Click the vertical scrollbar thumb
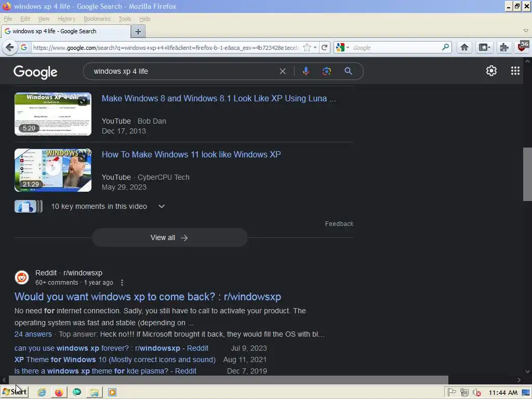 (x=527, y=174)
